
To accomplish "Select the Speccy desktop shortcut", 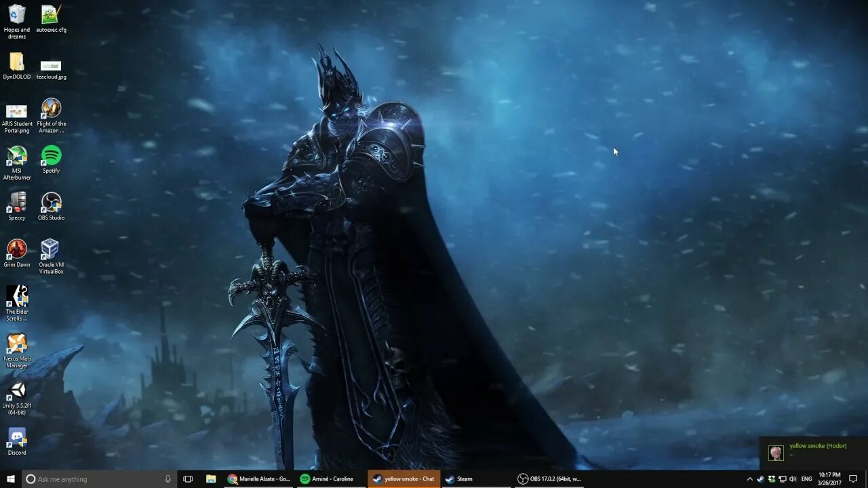I will pos(17,206).
